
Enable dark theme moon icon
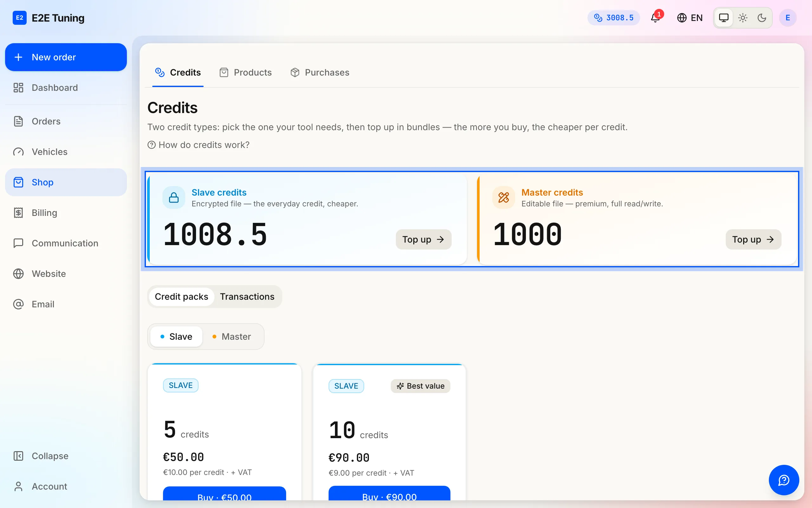762,18
